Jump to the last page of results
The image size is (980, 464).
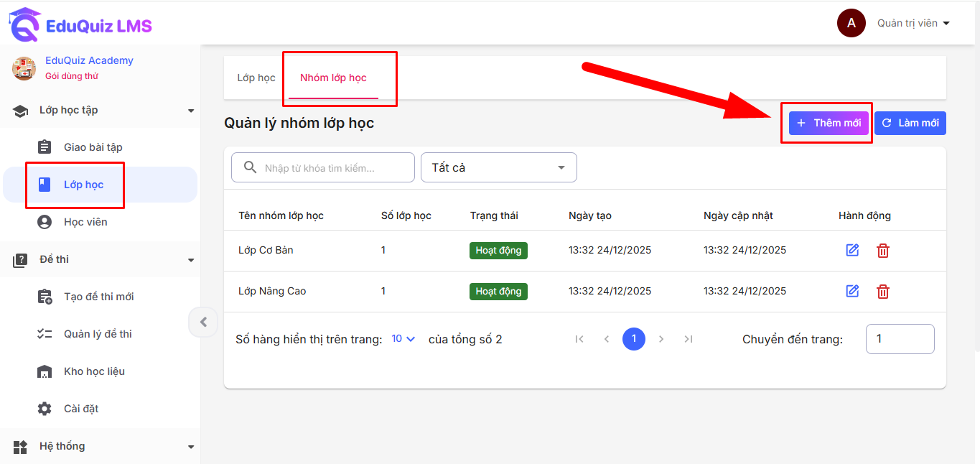tap(689, 339)
